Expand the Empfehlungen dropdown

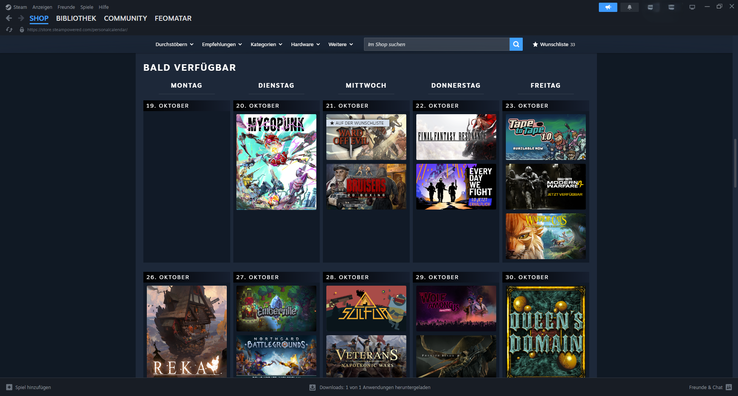pos(222,44)
